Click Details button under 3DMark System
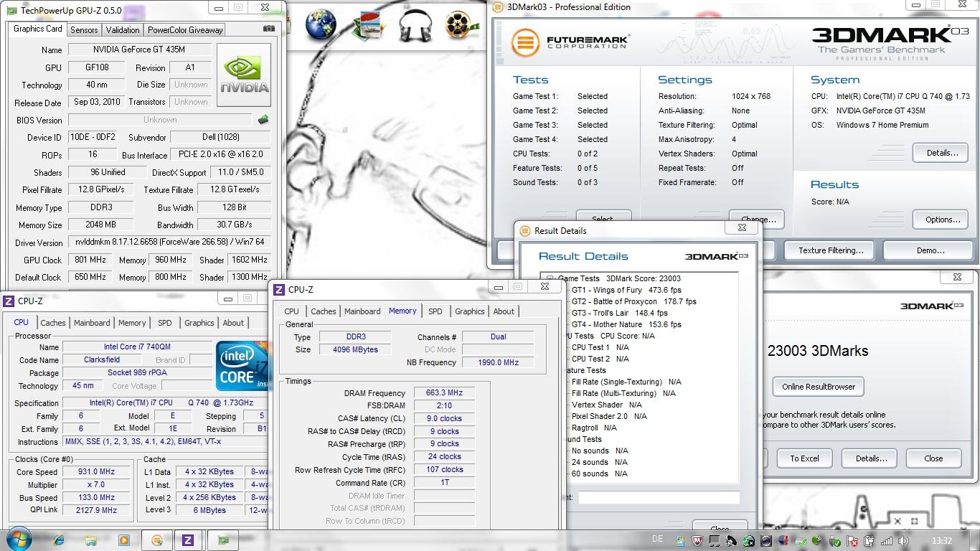This screenshot has height=551, width=980. click(942, 153)
